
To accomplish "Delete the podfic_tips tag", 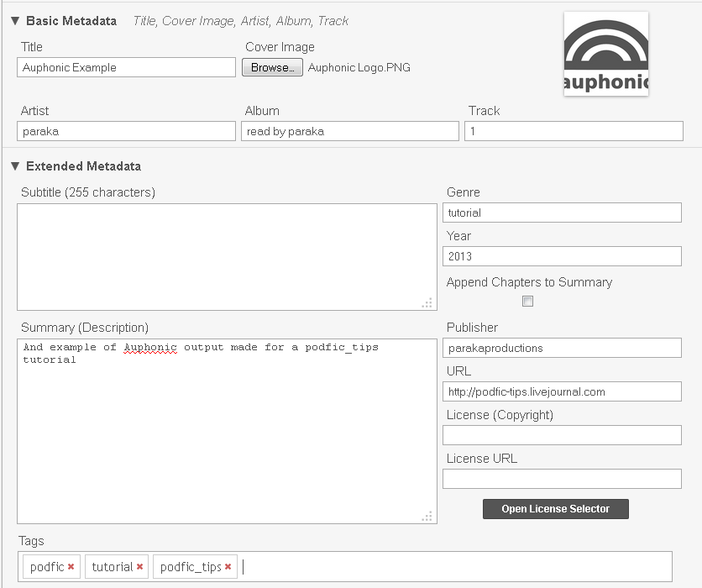I will point(228,567).
